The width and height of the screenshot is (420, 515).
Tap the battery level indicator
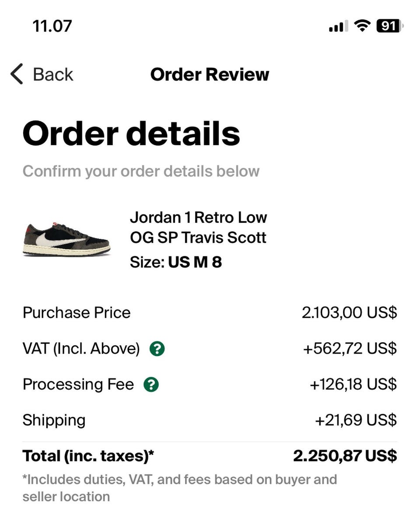point(389,27)
